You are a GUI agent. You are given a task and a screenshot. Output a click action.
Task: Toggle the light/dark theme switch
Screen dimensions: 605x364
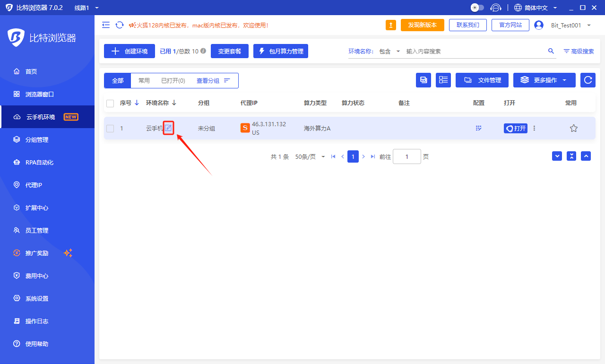pyautogui.click(x=477, y=8)
